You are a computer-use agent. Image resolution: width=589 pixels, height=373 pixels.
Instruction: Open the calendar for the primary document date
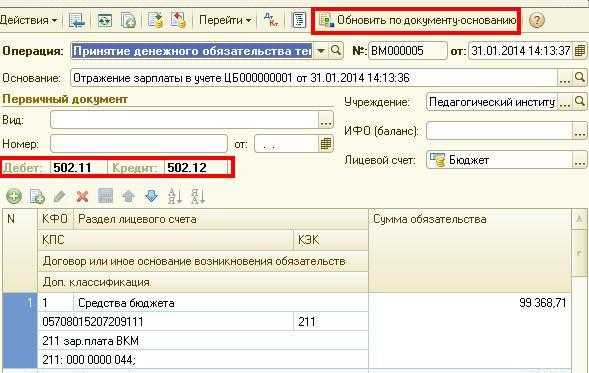[x=326, y=144]
